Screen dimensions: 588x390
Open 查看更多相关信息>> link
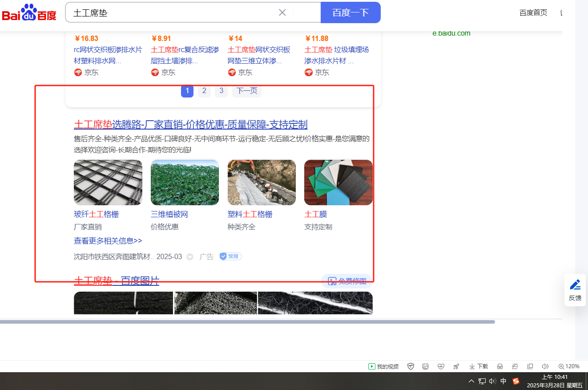[x=108, y=241]
